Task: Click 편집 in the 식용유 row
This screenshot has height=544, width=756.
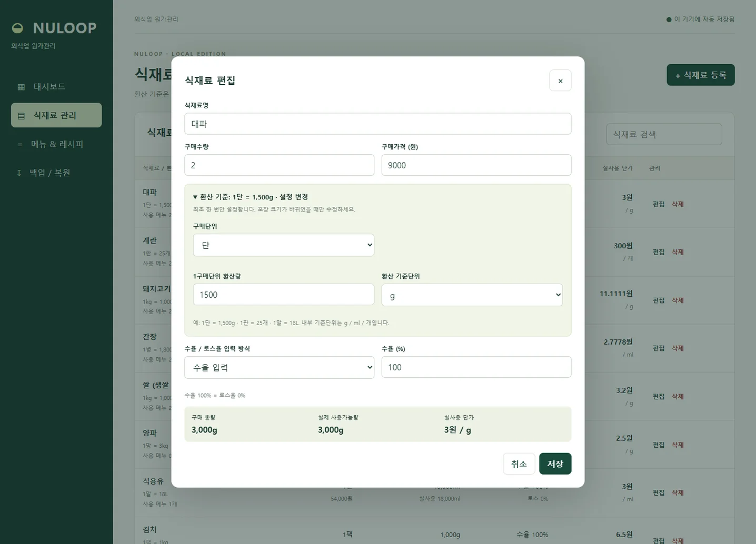Action: coord(659,493)
